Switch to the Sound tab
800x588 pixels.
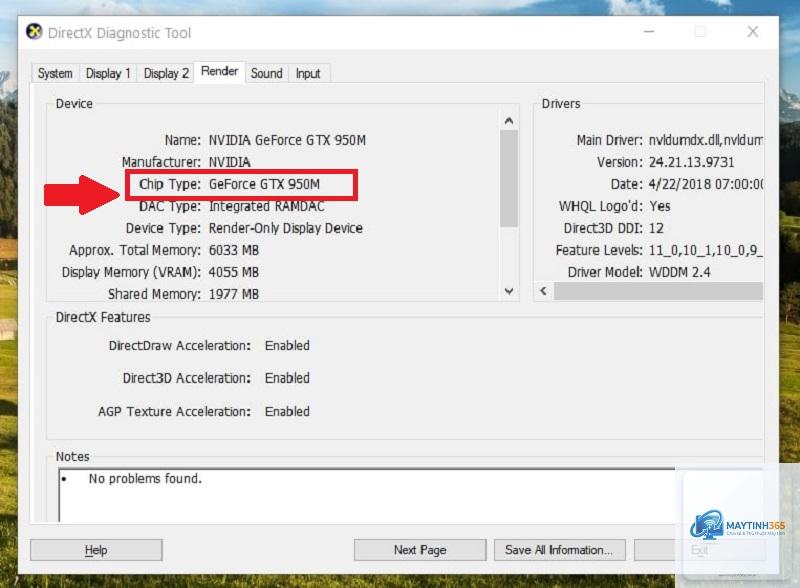[266, 74]
